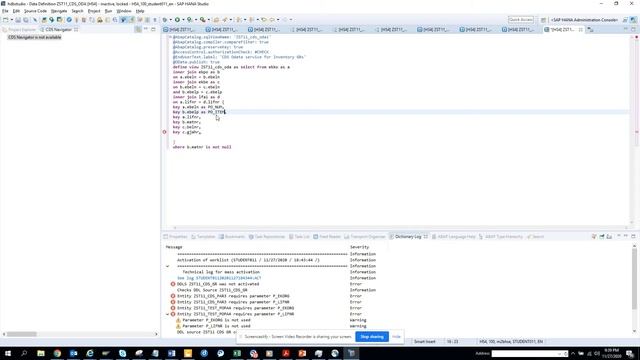This screenshot has height=360, width=640.
Task: Switch to the Feed Reader tab
Action: click(x=327, y=237)
